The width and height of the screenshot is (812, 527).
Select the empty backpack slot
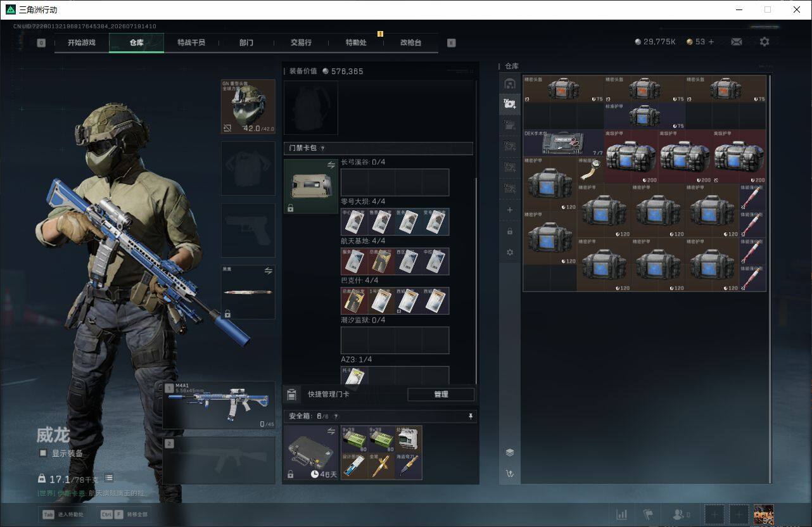tap(310, 108)
